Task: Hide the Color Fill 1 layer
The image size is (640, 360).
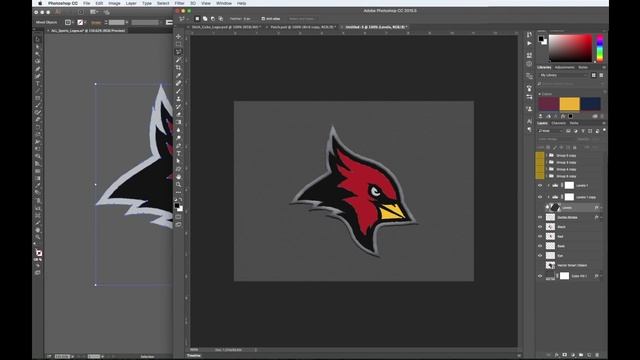Action: pyautogui.click(x=540, y=276)
